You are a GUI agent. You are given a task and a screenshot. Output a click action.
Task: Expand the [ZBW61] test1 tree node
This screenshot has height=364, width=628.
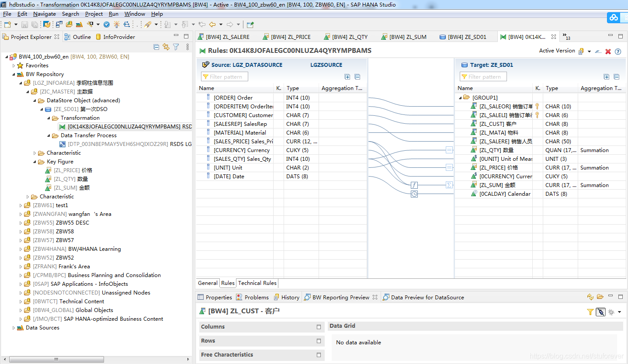point(21,205)
